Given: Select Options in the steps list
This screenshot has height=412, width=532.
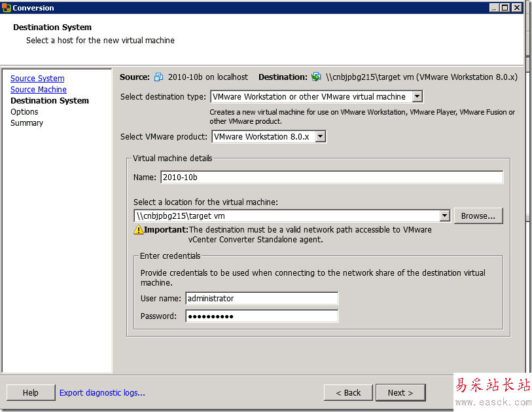Looking at the screenshot, I should click(x=24, y=112).
